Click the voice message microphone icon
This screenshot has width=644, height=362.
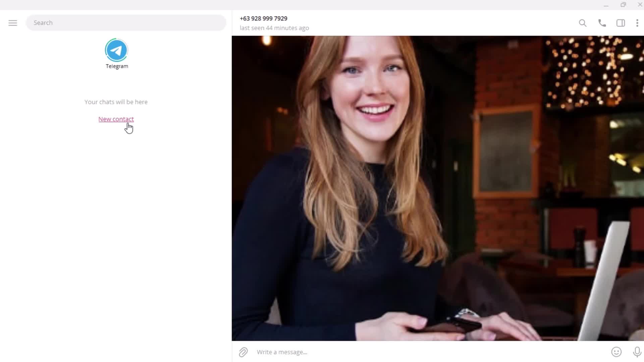tap(637, 352)
